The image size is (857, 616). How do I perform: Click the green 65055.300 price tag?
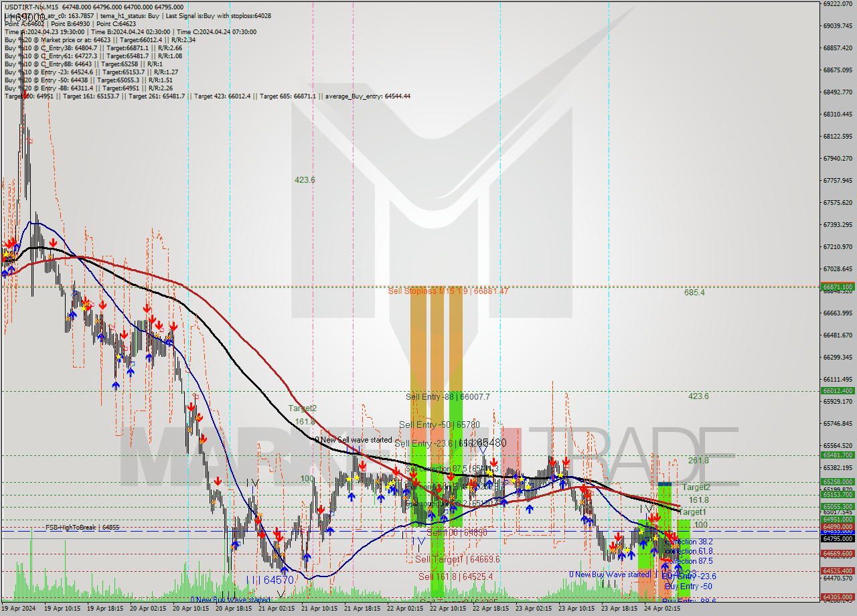tap(838, 507)
